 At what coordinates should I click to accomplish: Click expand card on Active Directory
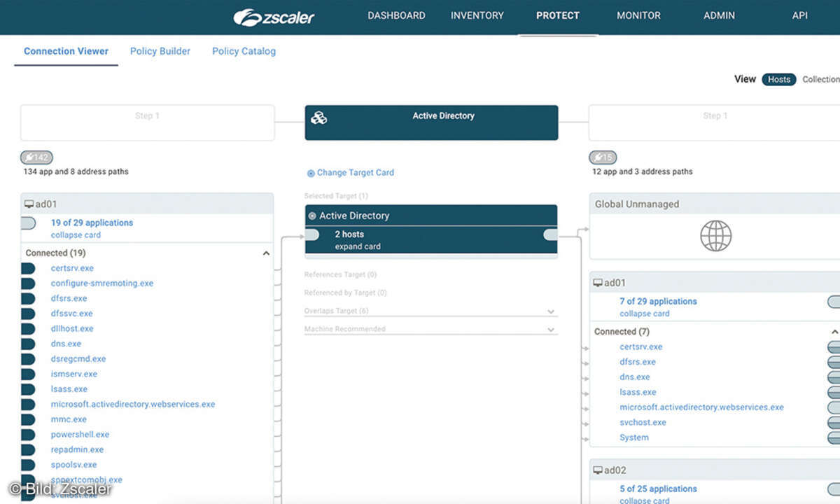coord(357,246)
